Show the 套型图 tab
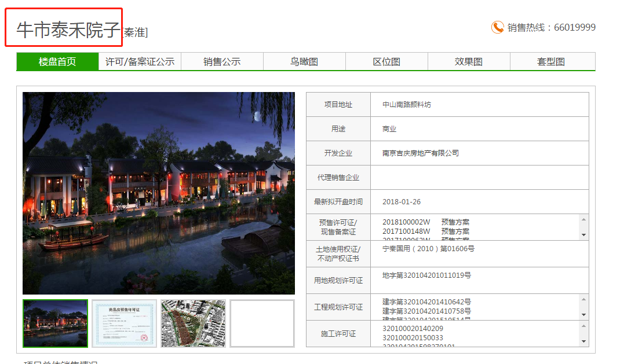 551,62
